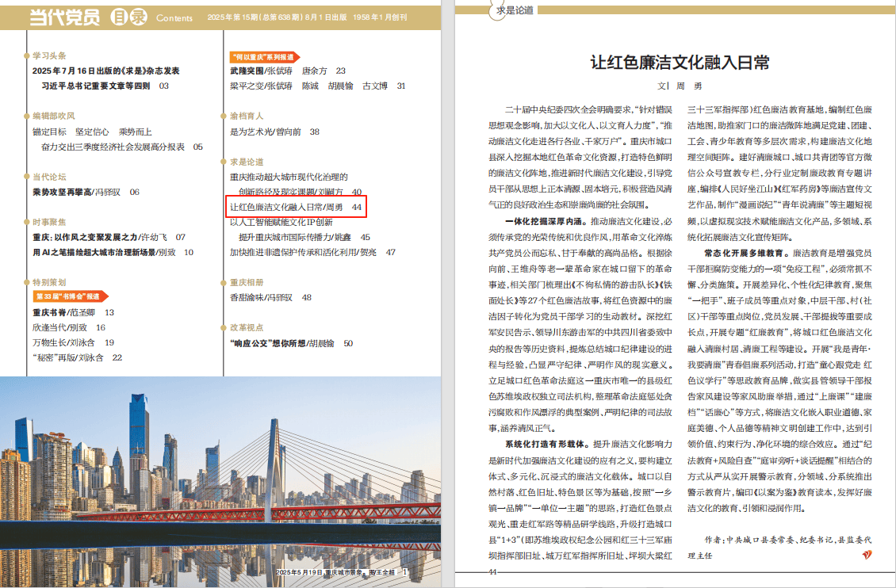Open entry "响应公交"想你所想/胡晨愉 50
The height and width of the screenshot is (588, 896).
point(292,344)
